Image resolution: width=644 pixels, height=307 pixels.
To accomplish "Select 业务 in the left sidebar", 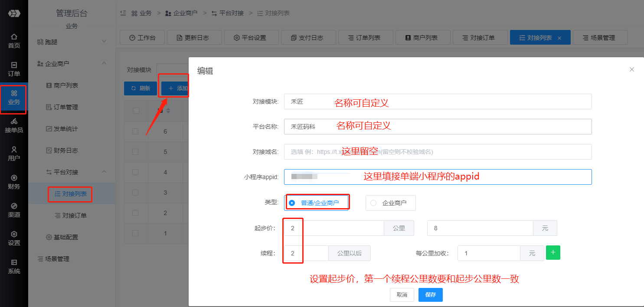I will click(14, 98).
